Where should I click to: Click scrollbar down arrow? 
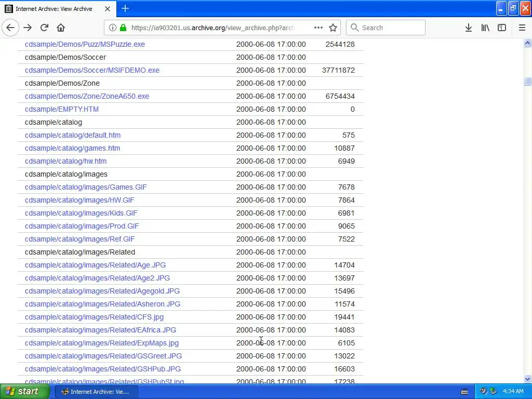click(527, 379)
